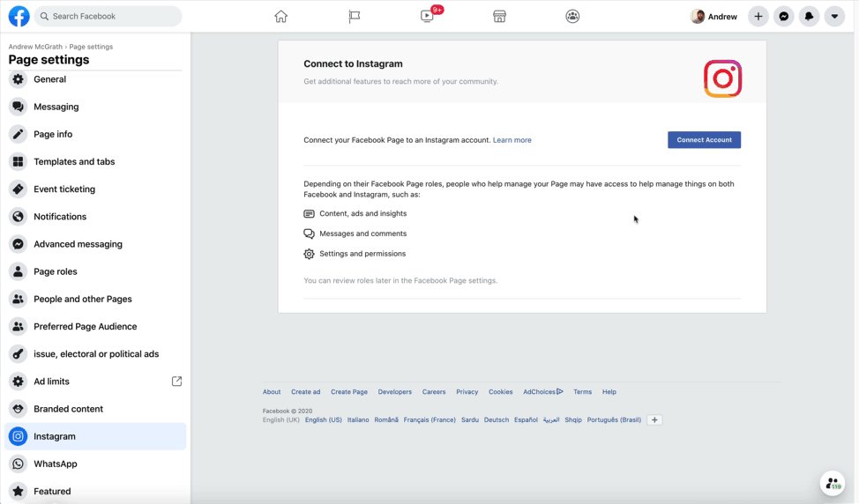Screen dimensions: 859x504
Task: Open the Pages flag icon
Action: point(354,16)
